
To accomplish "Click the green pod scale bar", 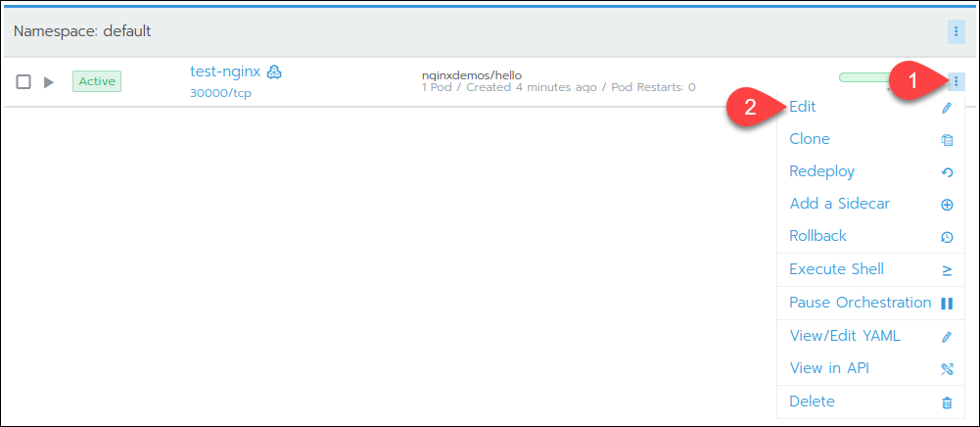I will (865, 77).
